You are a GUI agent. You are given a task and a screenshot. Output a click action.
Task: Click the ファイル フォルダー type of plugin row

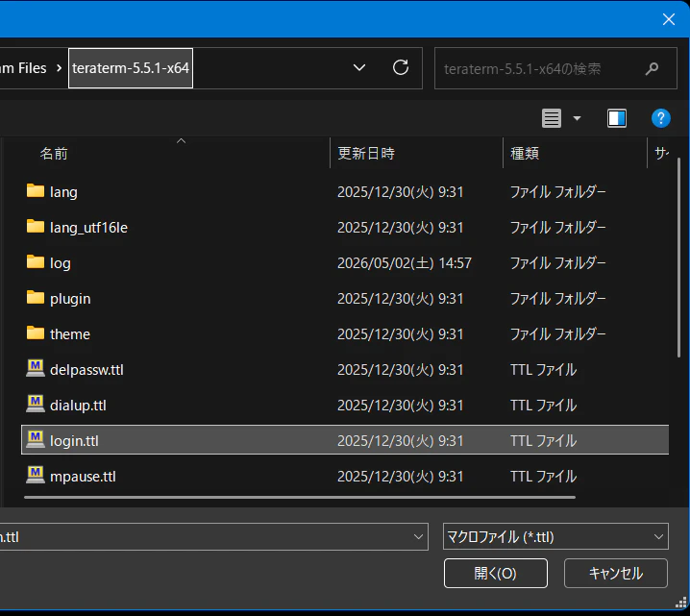click(x=558, y=299)
